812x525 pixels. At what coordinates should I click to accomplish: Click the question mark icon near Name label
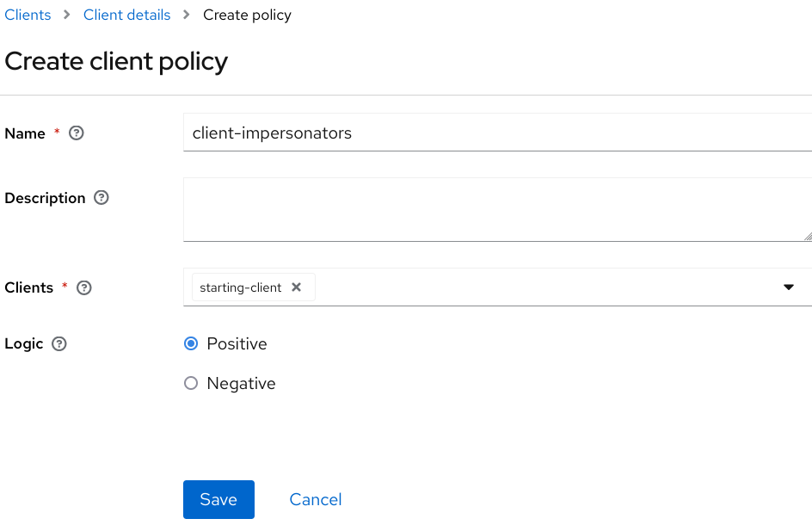point(76,133)
